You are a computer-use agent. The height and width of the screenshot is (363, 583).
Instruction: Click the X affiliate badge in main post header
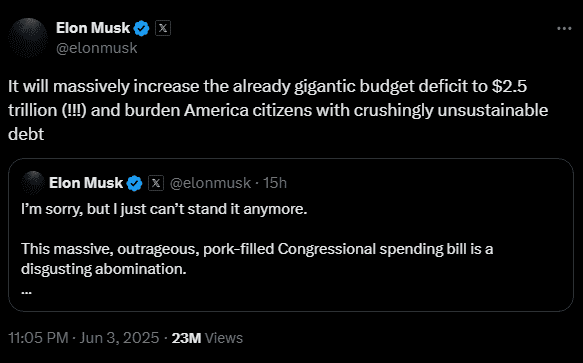click(x=163, y=28)
